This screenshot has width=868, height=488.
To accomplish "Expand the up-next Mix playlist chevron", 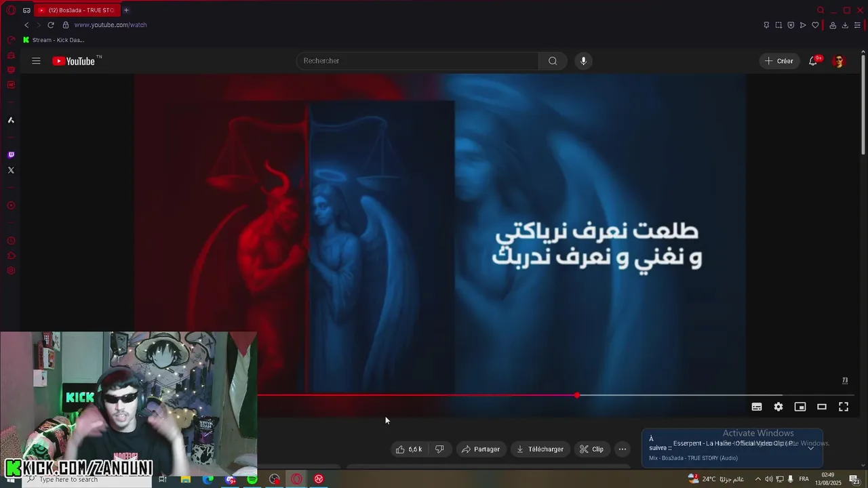I will [x=810, y=447].
